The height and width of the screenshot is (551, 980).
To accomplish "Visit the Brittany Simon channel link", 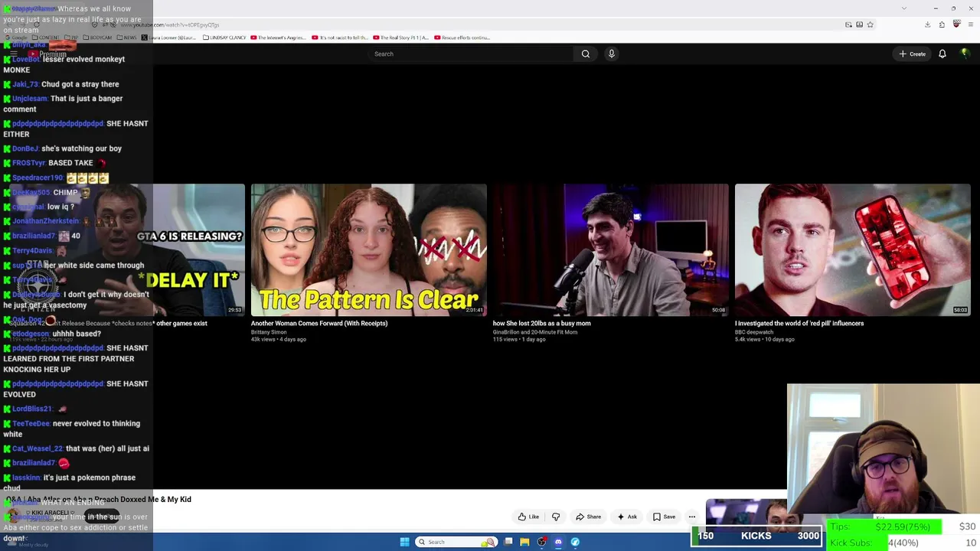I will tap(269, 332).
